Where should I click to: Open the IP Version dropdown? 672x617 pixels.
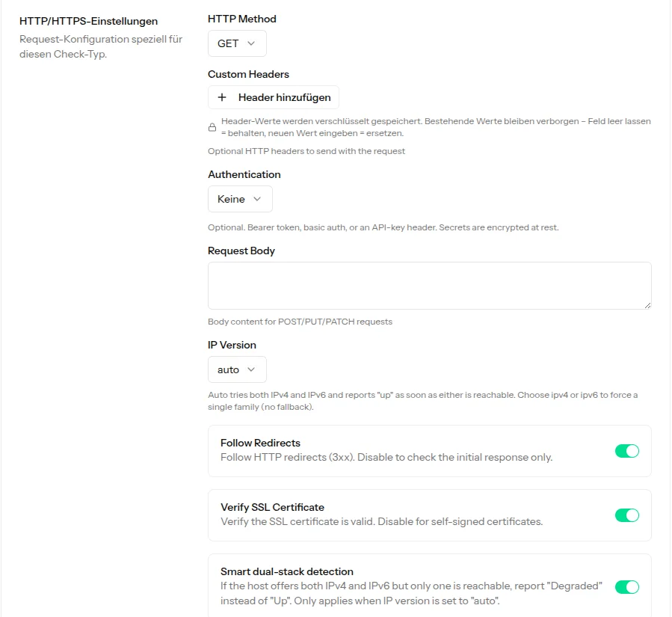[237, 369]
